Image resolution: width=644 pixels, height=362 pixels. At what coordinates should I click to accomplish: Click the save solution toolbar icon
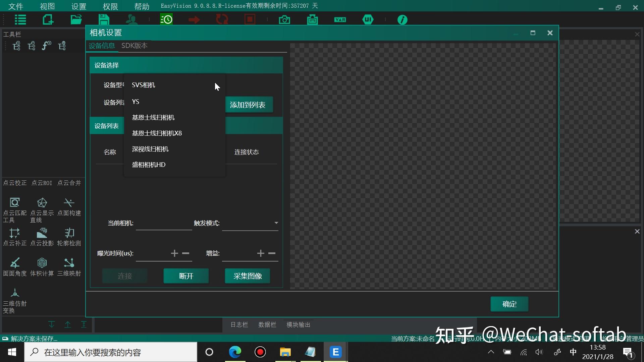tap(104, 19)
